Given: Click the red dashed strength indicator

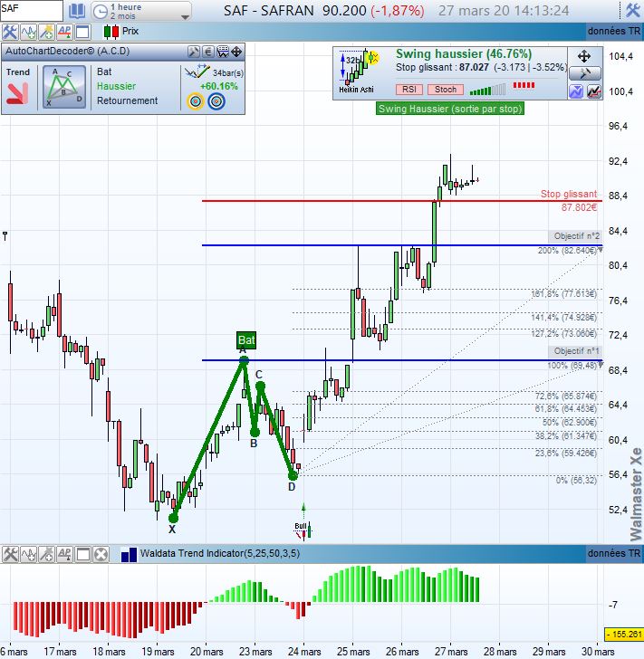Looking at the screenshot, I should tap(524, 86).
